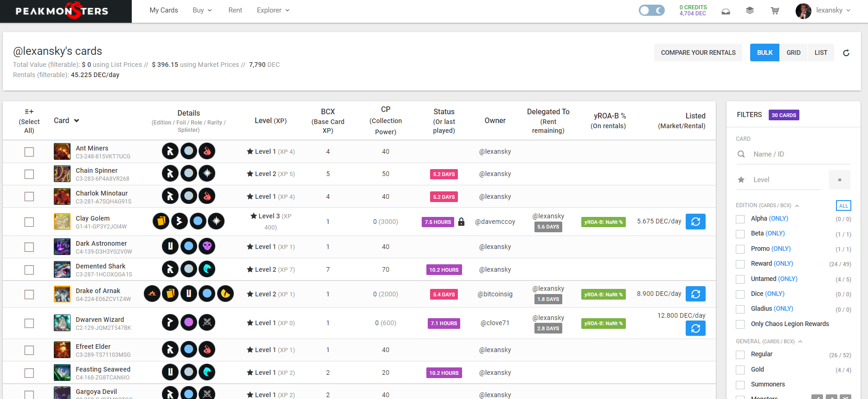Screen dimensions: 868x399
Task: Click the ALL editions button
Action: point(843,206)
